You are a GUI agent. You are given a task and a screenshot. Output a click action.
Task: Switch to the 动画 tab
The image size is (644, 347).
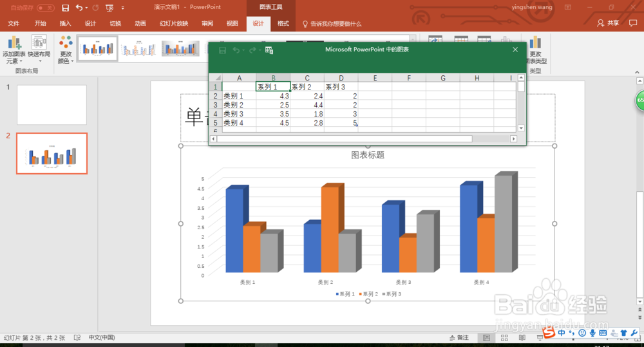[x=140, y=23]
